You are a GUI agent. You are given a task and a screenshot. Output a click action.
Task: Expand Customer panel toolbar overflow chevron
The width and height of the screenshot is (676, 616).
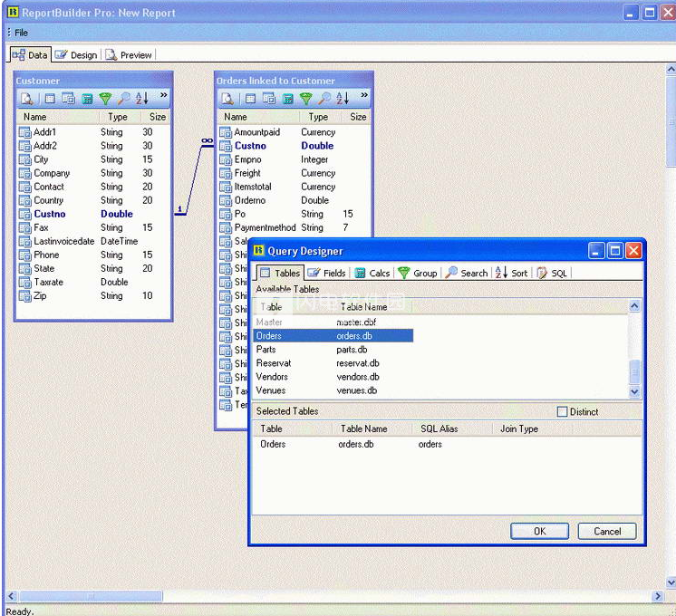[164, 95]
